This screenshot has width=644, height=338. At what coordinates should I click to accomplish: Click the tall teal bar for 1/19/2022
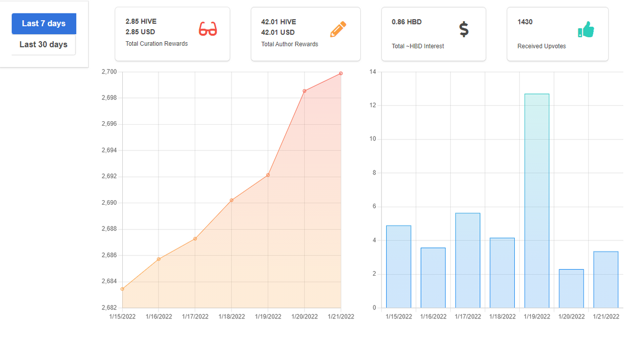click(x=537, y=201)
